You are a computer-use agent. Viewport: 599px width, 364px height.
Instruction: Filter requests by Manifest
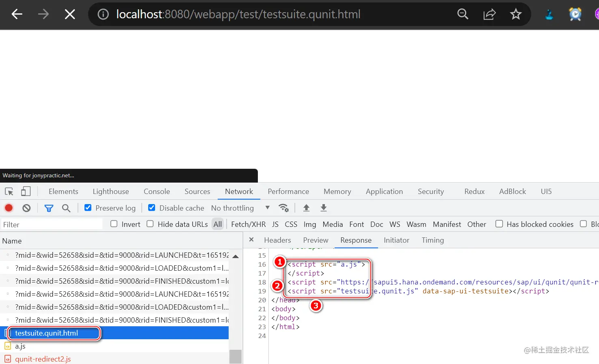(447, 224)
